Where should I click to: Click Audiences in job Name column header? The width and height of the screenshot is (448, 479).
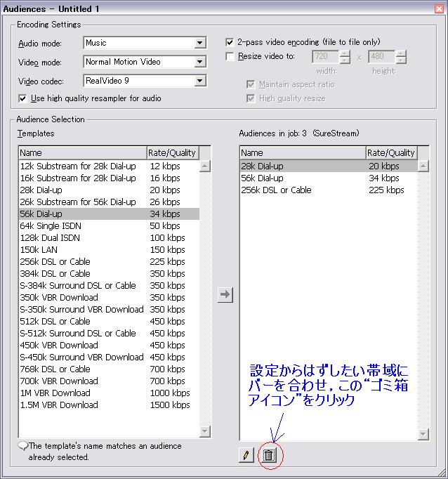(x=303, y=152)
